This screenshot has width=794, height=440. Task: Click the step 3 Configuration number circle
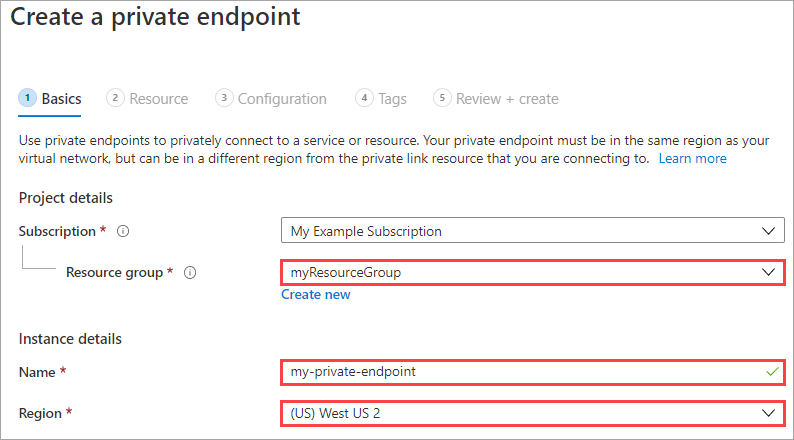point(224,98)
